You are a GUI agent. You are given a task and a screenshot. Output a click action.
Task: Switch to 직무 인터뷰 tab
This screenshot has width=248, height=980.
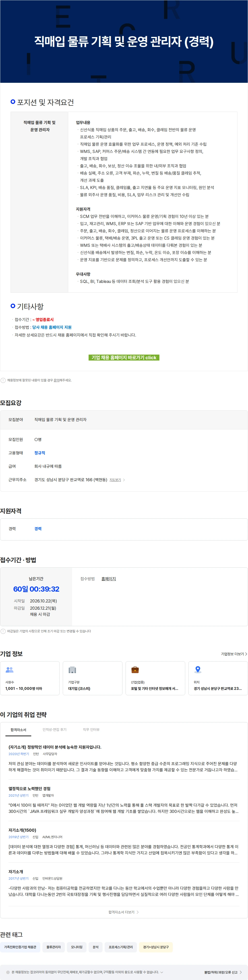click(91, 730)
